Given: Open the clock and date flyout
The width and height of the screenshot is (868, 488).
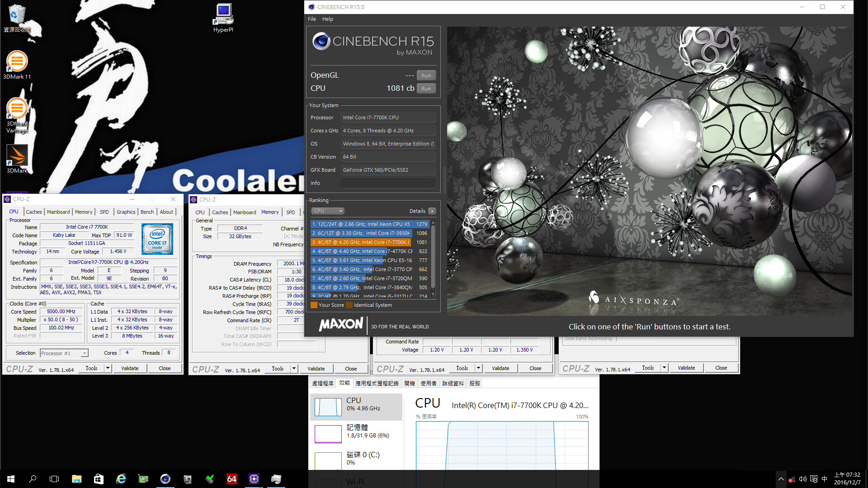Looking at the screenshot, I should pyautogui.click(x=847, y=479).
